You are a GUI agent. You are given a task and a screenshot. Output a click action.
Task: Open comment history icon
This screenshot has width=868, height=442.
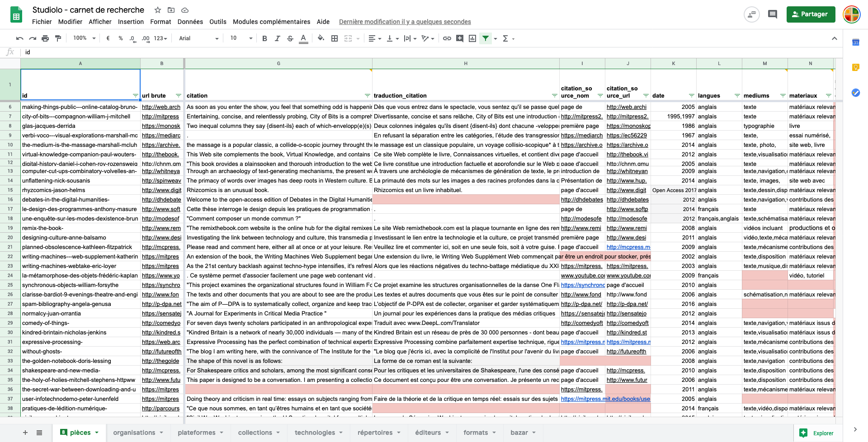[x=773, y=14]
